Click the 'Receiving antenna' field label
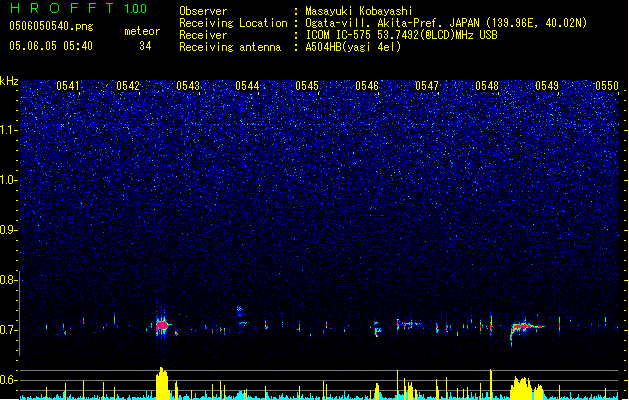Image resolution: width=629 pixels, height=400 pixels. point(230,47)
